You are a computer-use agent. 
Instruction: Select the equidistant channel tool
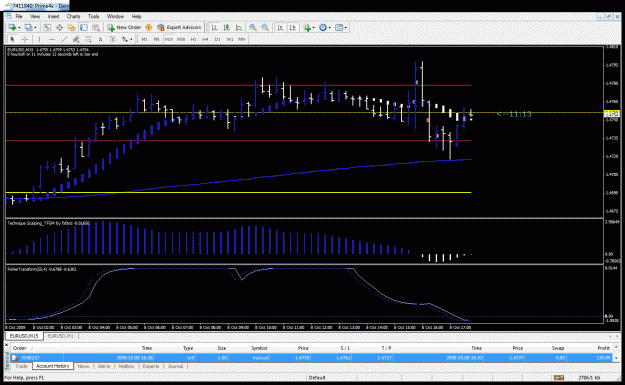(x=76, y=39)
